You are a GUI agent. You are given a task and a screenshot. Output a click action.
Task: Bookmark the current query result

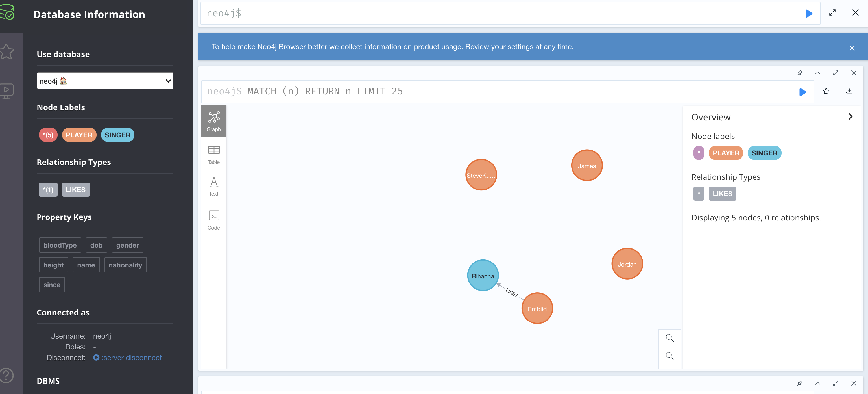[826, 91]
